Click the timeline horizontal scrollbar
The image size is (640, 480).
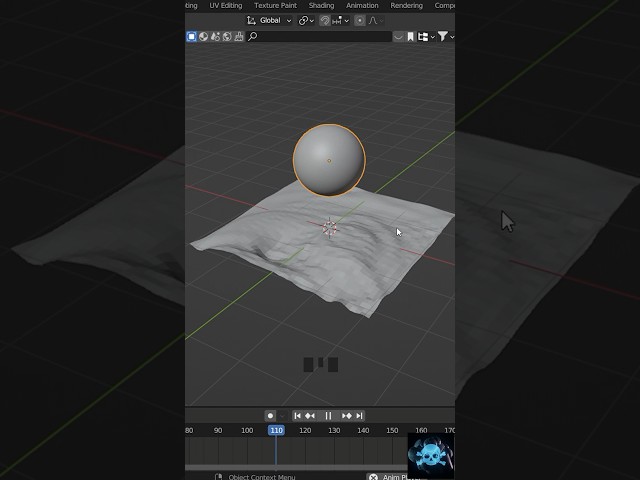coord(297,467)
